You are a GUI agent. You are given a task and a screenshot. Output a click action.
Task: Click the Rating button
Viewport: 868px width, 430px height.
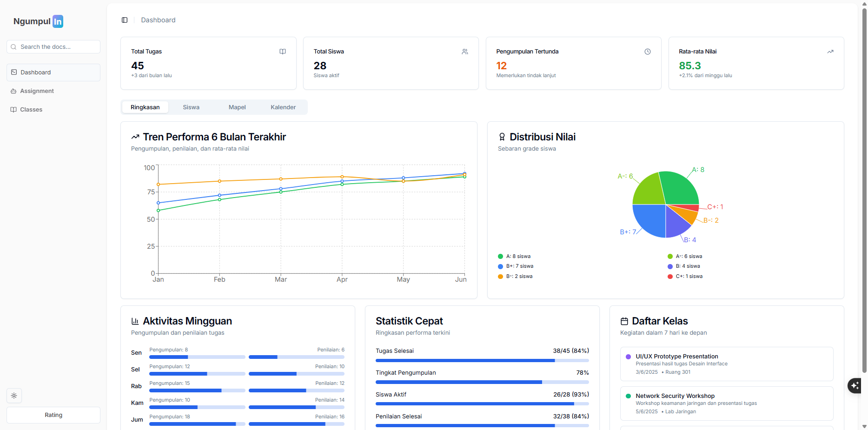click(x=53, y=415)
